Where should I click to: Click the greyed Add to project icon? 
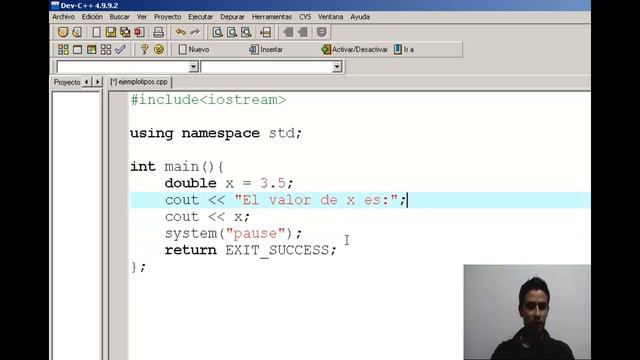288,32
